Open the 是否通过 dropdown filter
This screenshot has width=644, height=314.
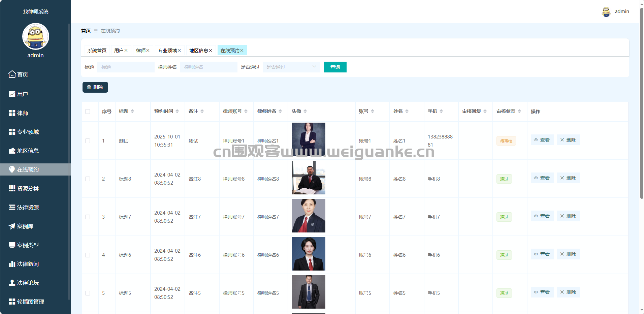coord(291,67)
